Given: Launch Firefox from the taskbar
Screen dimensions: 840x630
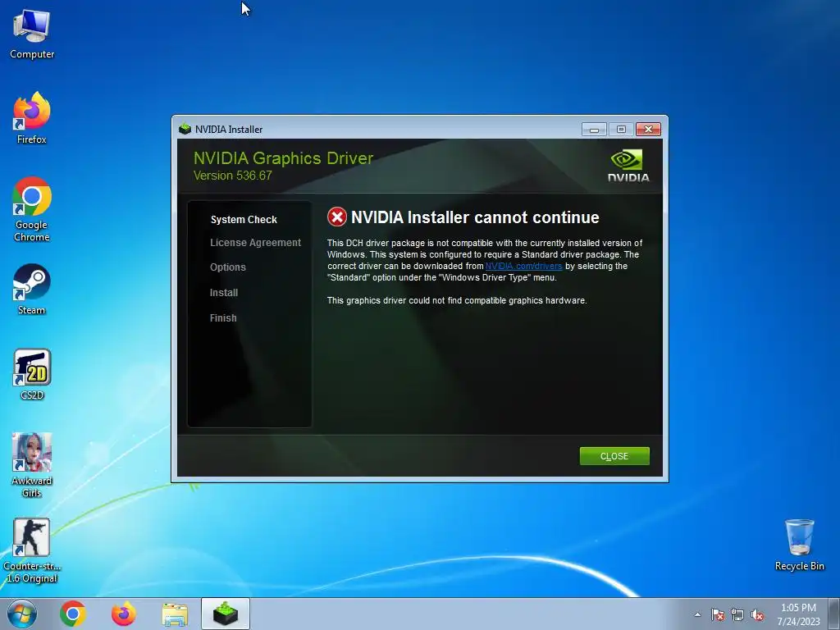Looking at the screenshot, I should (x=124, y=614).
